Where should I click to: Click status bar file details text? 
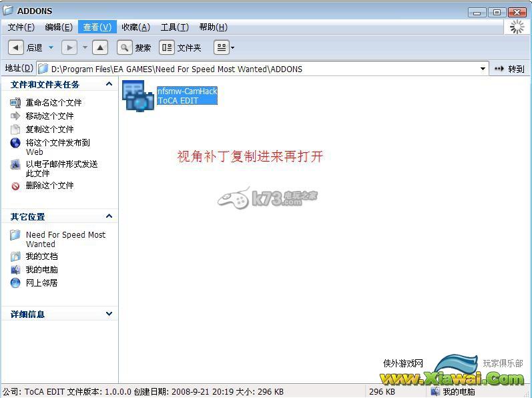[x=143, y=392]
